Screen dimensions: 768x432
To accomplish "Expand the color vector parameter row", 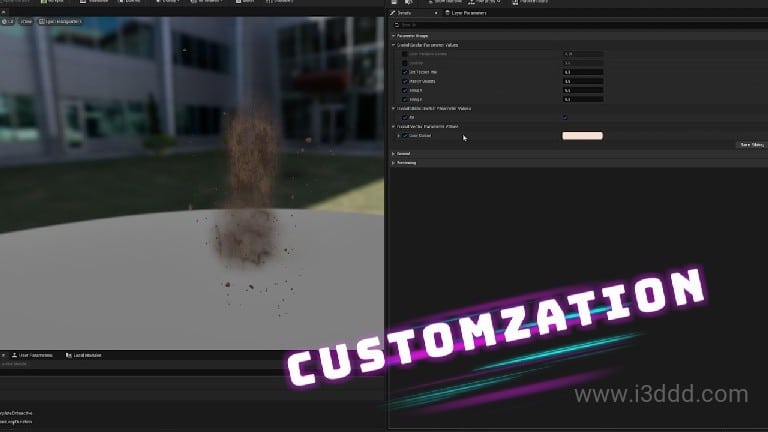I will tap(399, 136).
